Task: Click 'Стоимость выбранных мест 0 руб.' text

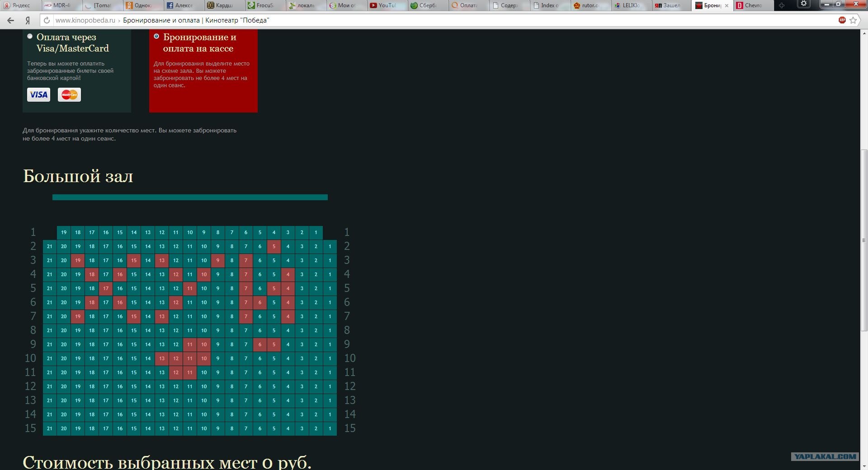Action: pos(167,462)
